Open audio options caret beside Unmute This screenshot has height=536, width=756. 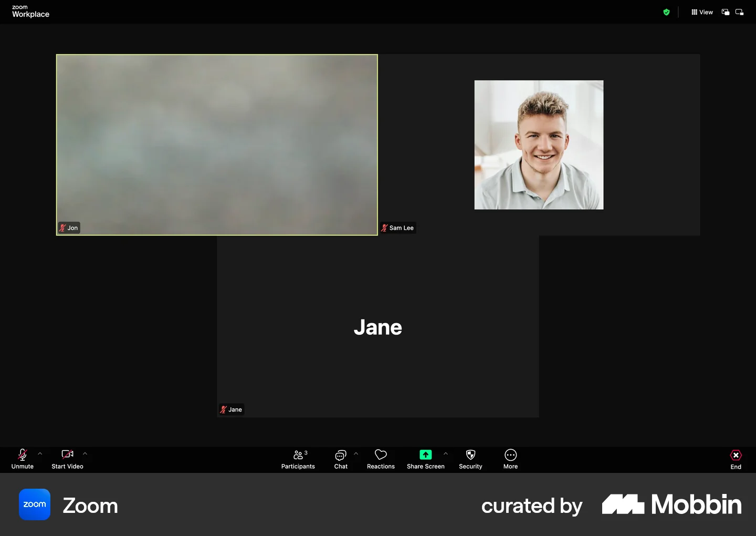[40, 453]
